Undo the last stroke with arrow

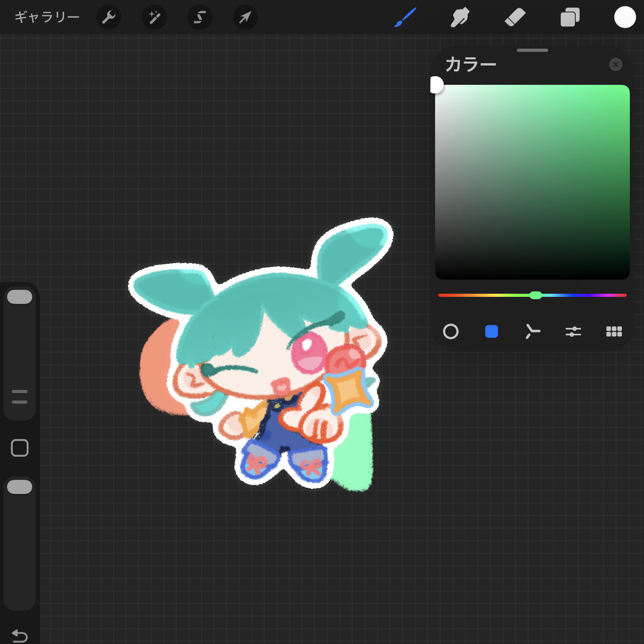[20, 636]
